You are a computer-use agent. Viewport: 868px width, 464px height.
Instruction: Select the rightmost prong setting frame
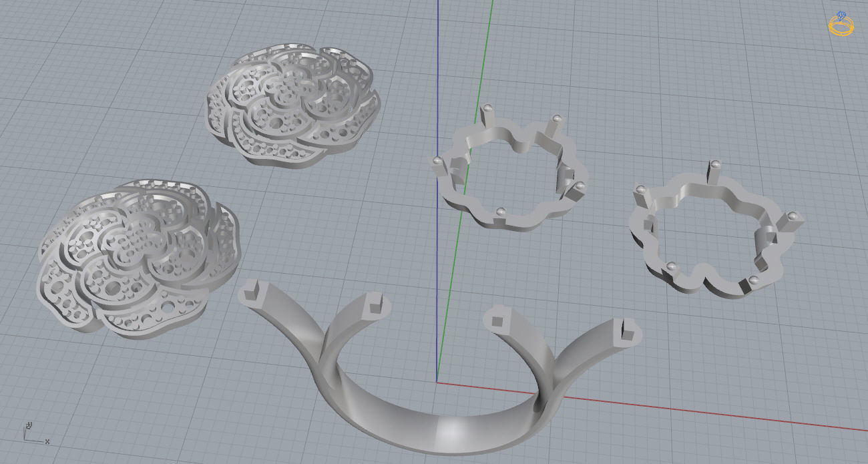click(x=716, y=229)
